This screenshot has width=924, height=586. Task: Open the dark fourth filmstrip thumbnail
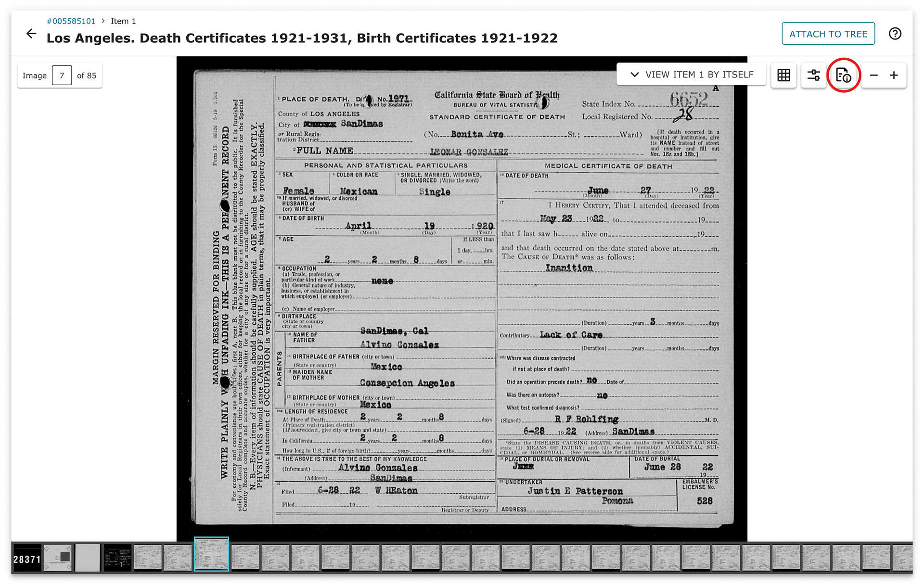click(x=117, y=558)
